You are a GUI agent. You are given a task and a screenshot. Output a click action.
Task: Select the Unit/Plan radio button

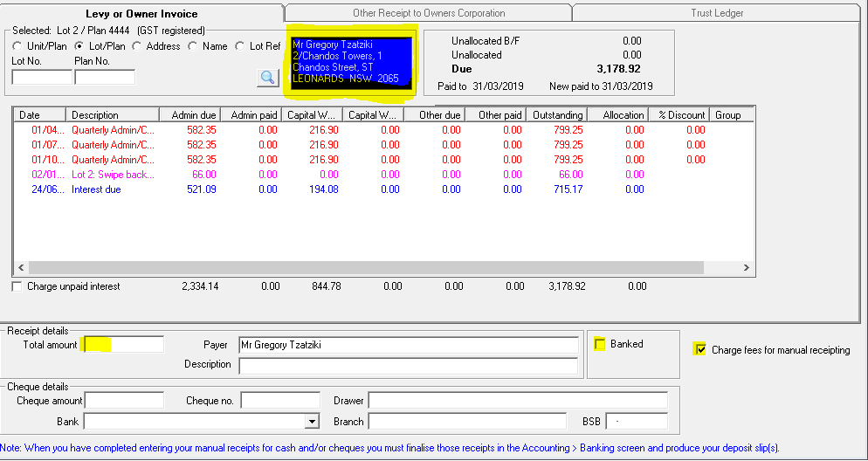pos(18,46)
